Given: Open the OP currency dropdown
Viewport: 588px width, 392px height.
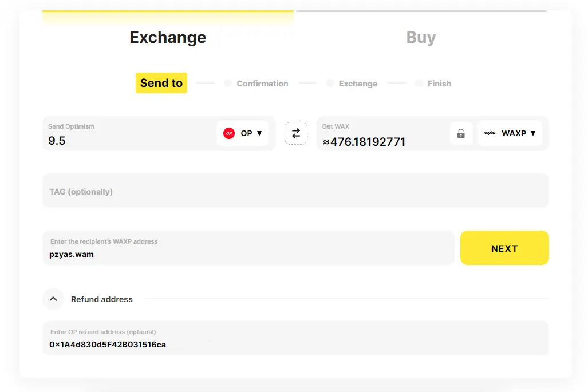Looking at the screenshot, I should click(242, 133).
